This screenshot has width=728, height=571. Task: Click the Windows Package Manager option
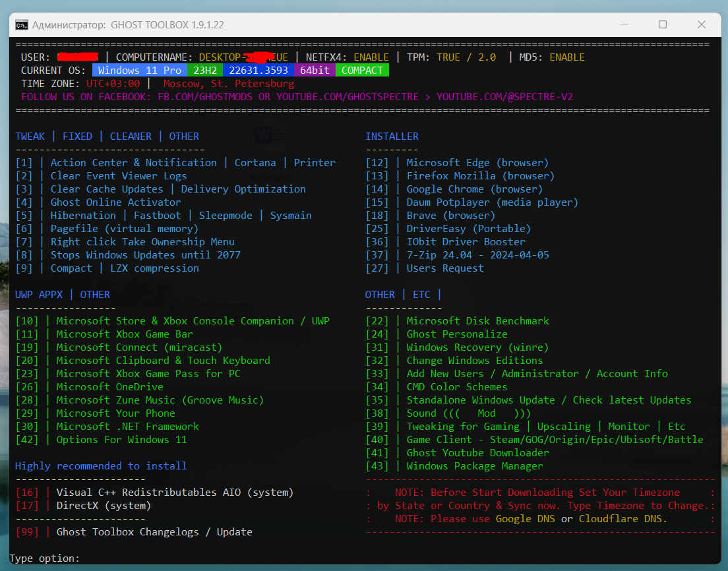[x=474, y=466]
